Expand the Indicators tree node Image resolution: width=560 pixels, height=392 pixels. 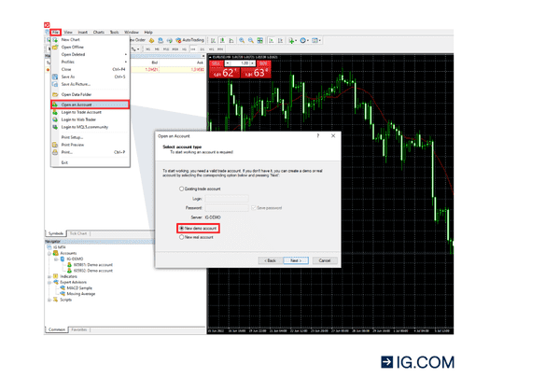[49, 276]
